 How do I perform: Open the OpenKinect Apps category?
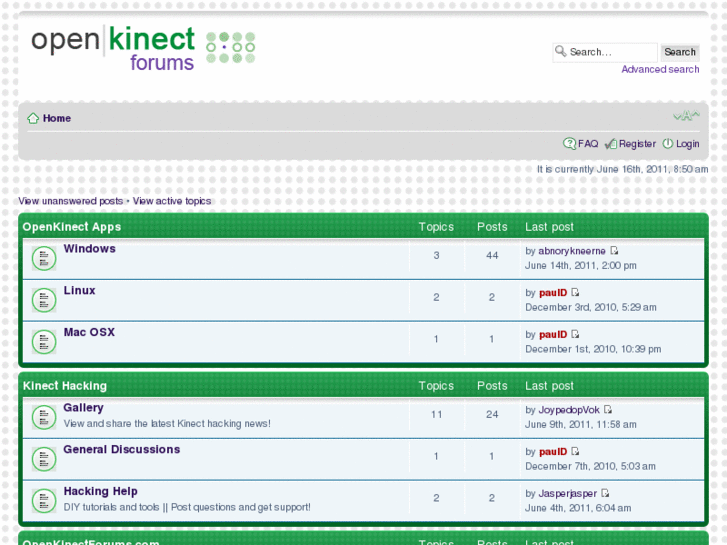point(72,227)
